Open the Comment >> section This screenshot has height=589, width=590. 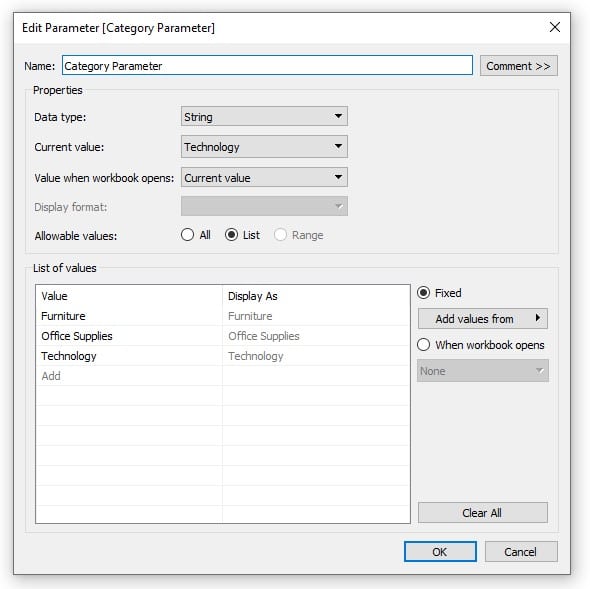click(x=518, y=66)
